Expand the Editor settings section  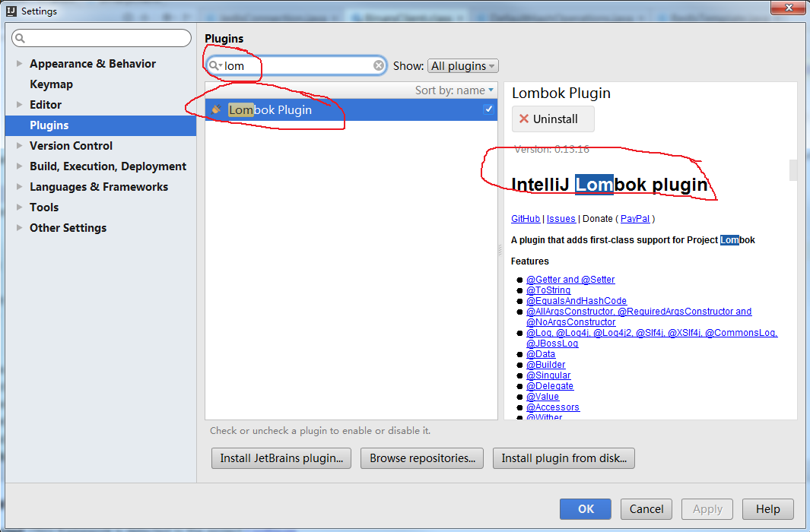(x=20, y=105)
